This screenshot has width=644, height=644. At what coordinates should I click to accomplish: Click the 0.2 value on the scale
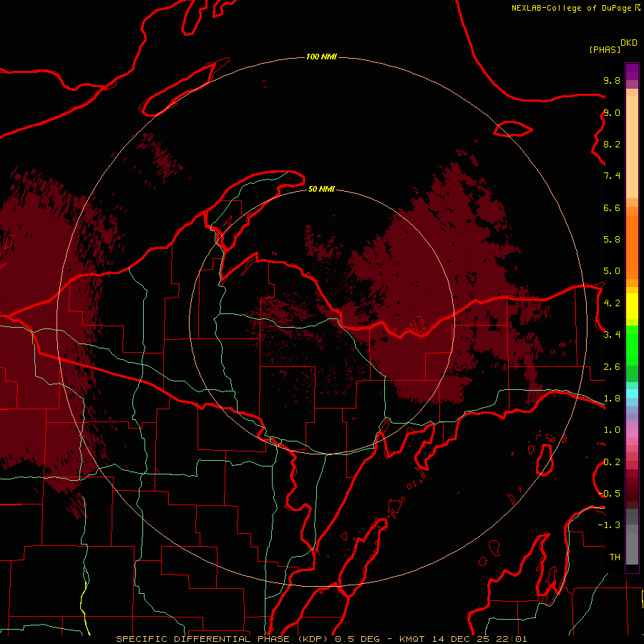612,462
